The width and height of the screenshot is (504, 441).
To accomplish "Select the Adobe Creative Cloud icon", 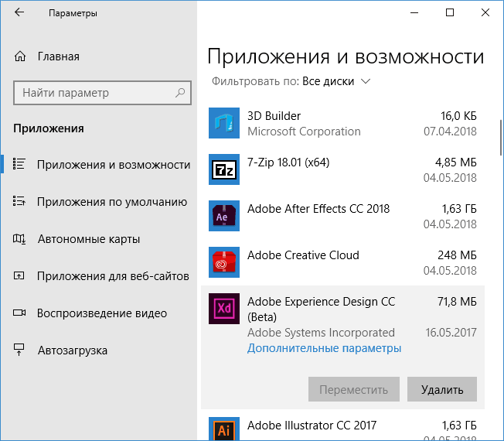I will [x=224, y=262].
